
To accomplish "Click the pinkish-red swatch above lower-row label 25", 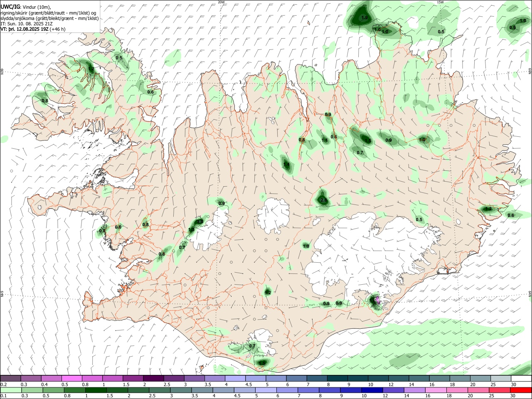I will tap(500, 390).
